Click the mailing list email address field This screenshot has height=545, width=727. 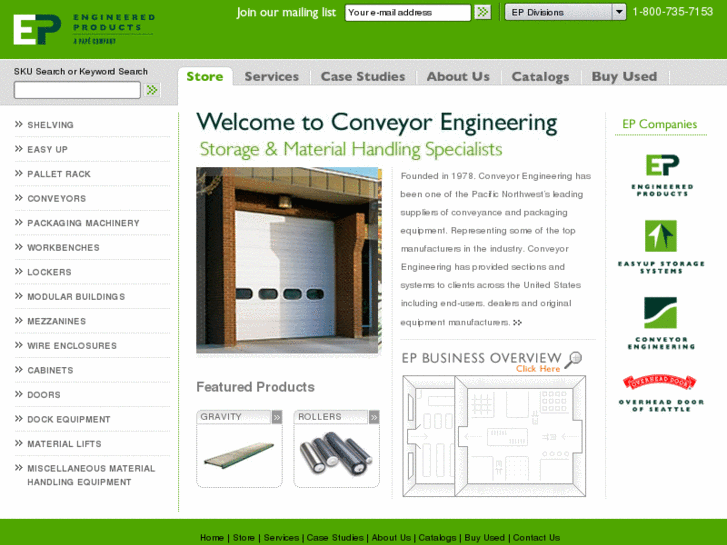pos(408,13)
